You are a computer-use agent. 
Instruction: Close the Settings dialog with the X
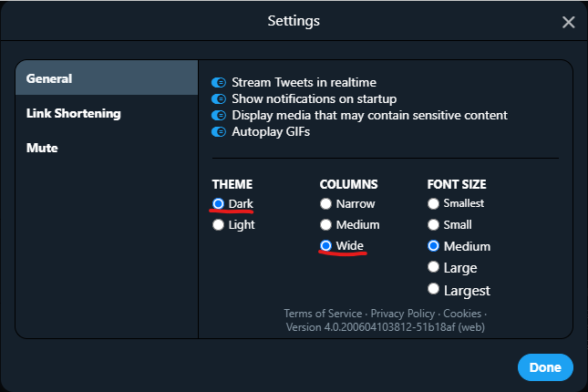[x=569, y=22]
